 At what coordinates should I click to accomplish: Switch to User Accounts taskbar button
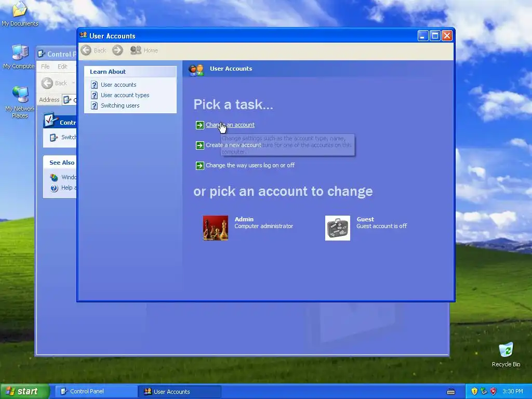point(180,392)
